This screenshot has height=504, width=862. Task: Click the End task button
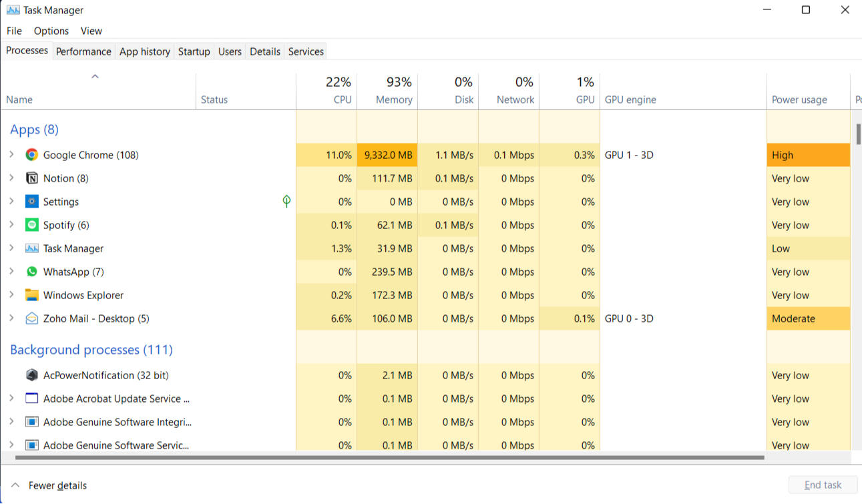tap(823, 485)
